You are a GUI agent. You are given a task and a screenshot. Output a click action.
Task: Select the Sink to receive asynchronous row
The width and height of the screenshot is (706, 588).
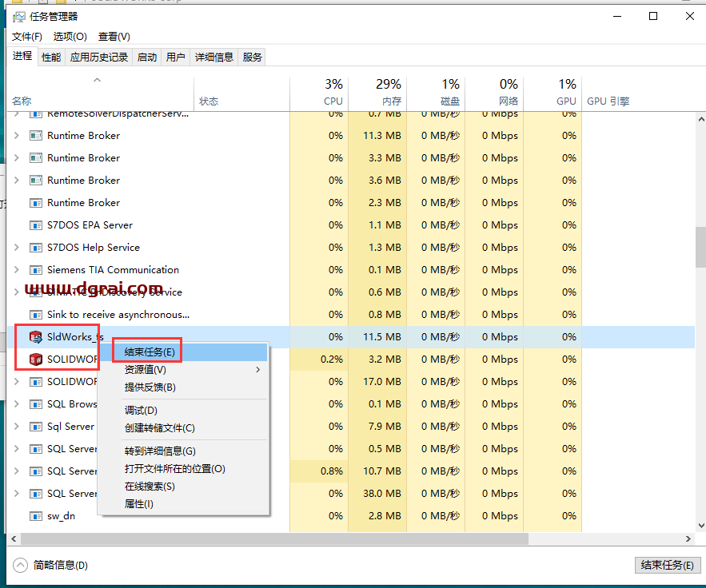[x=350, y=315]
